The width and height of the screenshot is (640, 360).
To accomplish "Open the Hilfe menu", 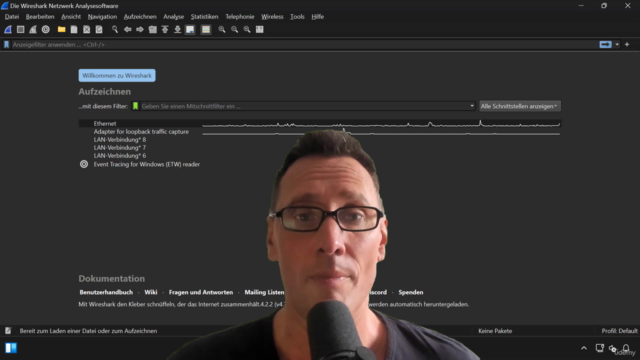I will [x=318, y=17].
